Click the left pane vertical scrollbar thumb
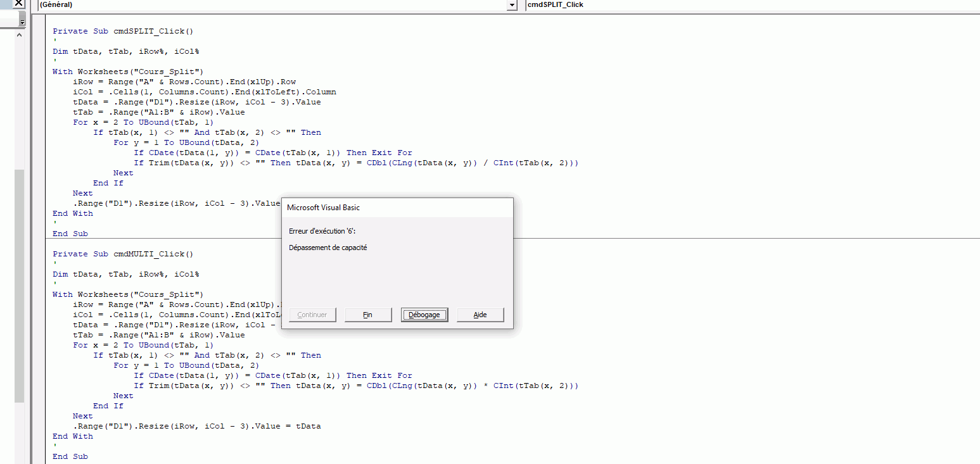Screen dimensions: 980x464 19,285
